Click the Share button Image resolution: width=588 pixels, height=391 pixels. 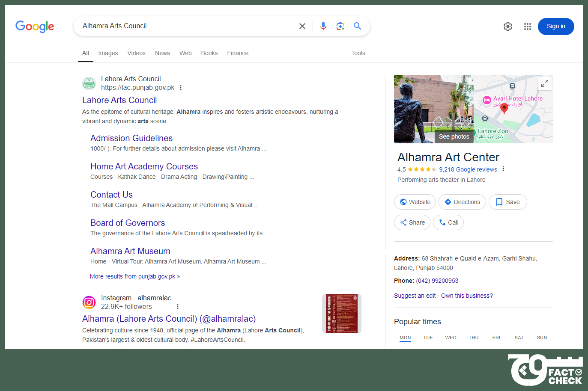tap(412, 222)
